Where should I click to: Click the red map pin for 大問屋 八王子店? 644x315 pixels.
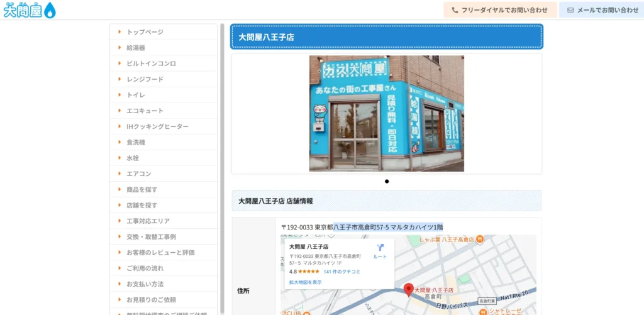(x=407, y=289)
